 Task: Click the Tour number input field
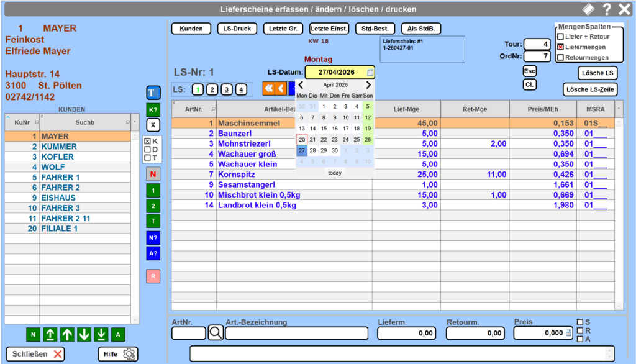537,44
